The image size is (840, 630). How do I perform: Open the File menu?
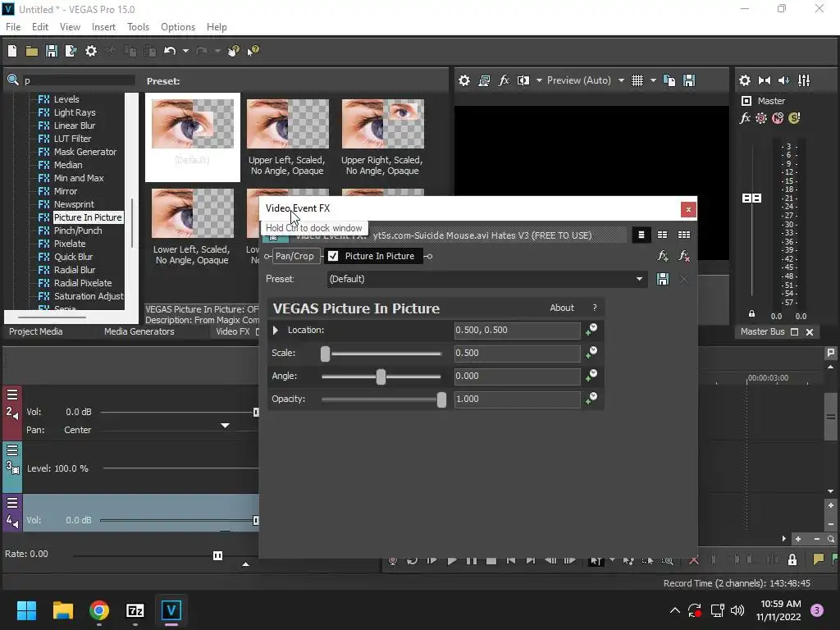click(13, 27)
